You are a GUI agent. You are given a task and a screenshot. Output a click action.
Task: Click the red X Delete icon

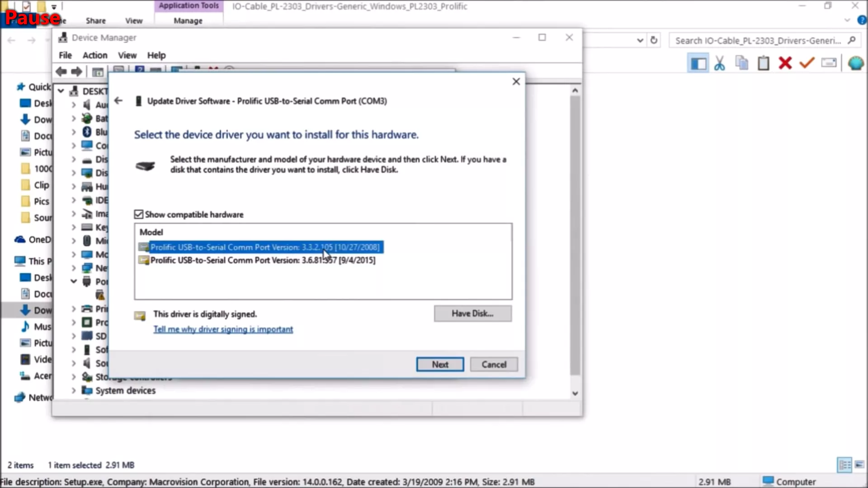(785, 63)
